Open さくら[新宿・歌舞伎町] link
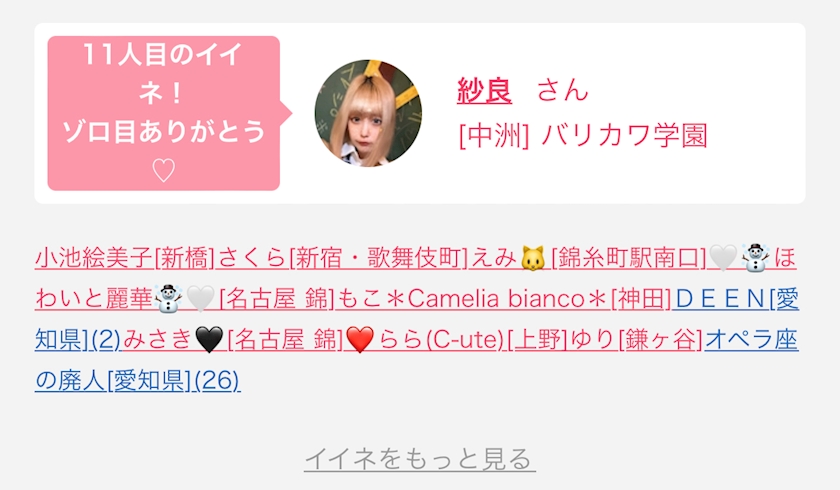The width and height of the screenshot is (840, 490). [343, 258]
